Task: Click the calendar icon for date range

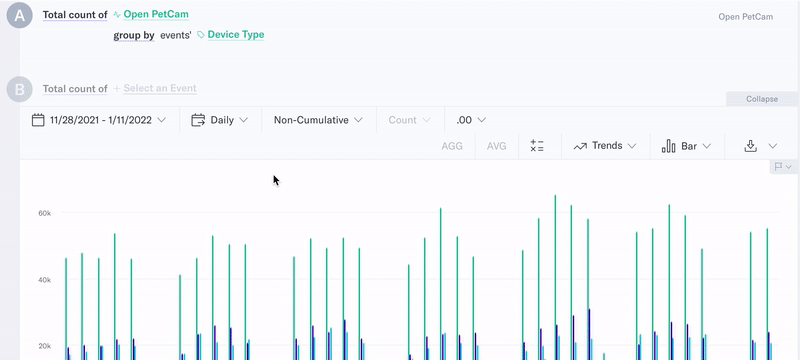Action: pos(38,120)
